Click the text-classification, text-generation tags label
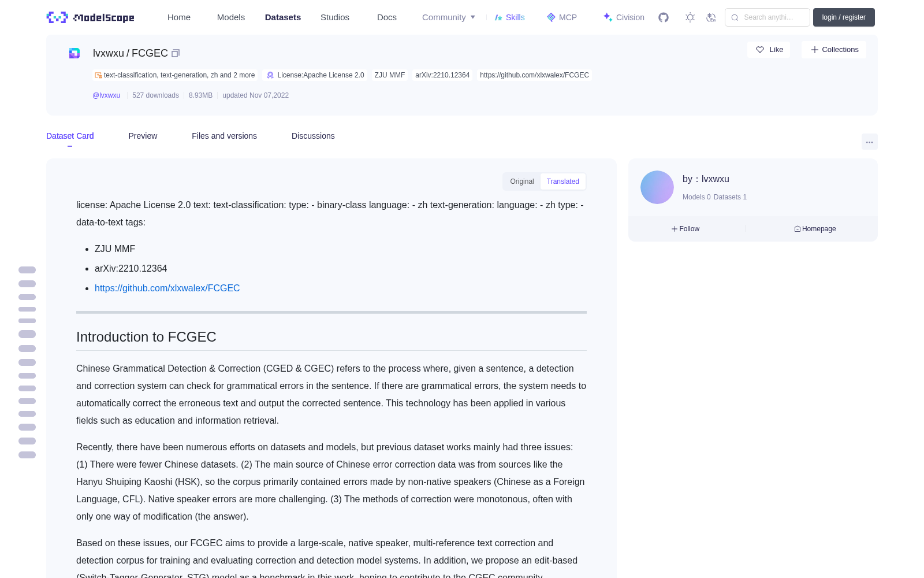Viewport: 924px width, 578px height. [175, 75]
